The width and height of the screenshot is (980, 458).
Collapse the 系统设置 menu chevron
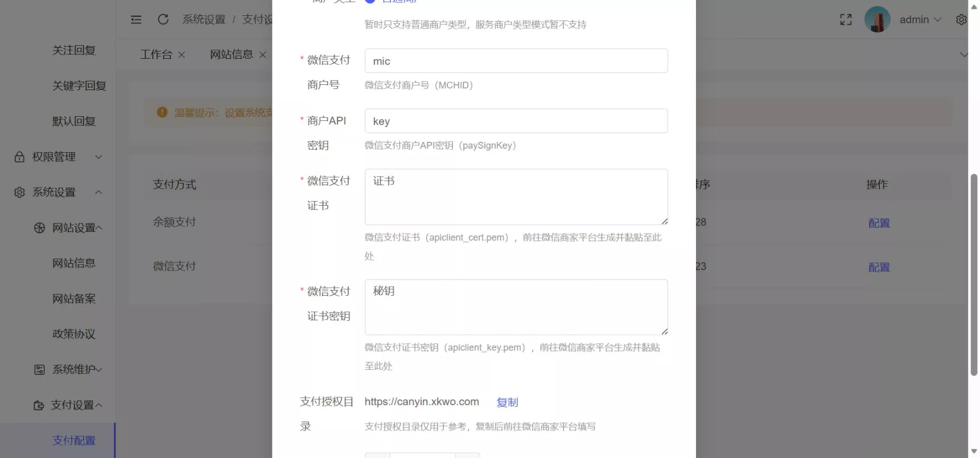pyautogui.click(x=98, y=193)
